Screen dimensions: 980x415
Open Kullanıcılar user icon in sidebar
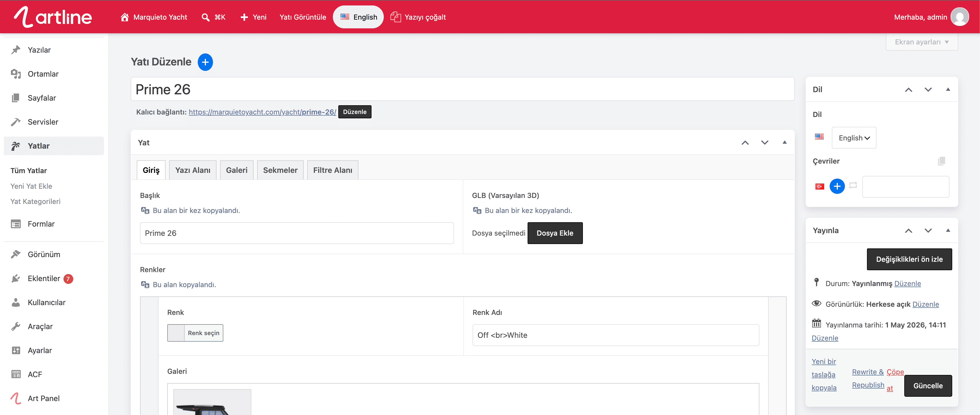pyautogui.click(x=16, y=302)
